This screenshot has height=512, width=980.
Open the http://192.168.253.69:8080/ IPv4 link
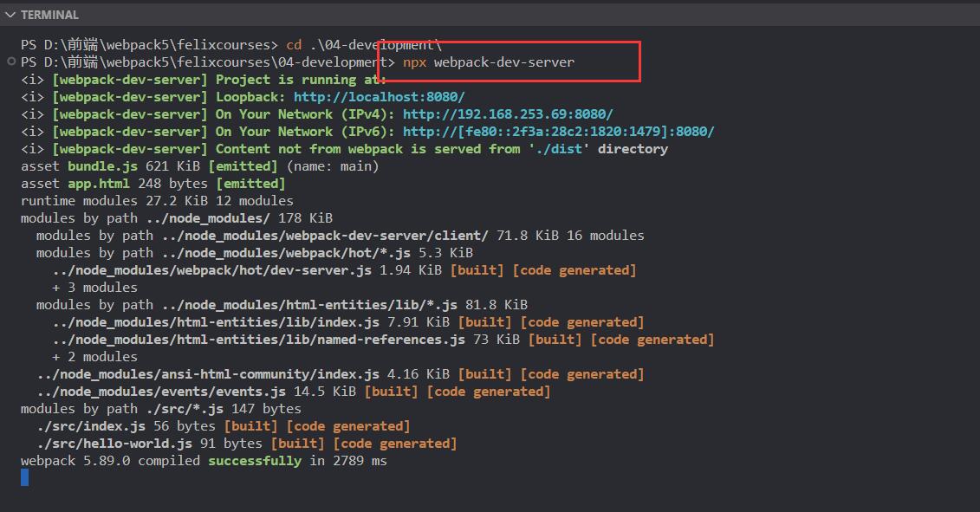pos(508,114)
